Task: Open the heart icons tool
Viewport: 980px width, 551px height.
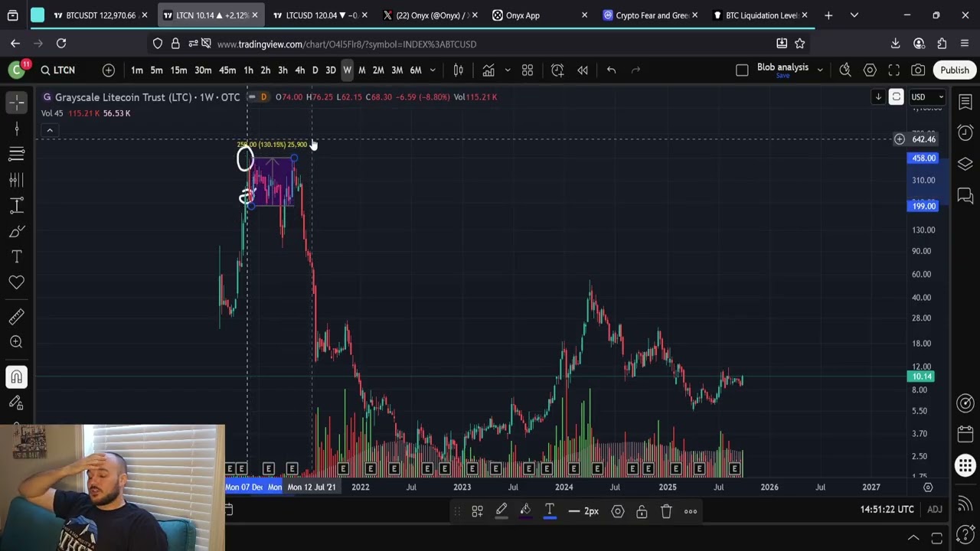Action: (17, 282)
